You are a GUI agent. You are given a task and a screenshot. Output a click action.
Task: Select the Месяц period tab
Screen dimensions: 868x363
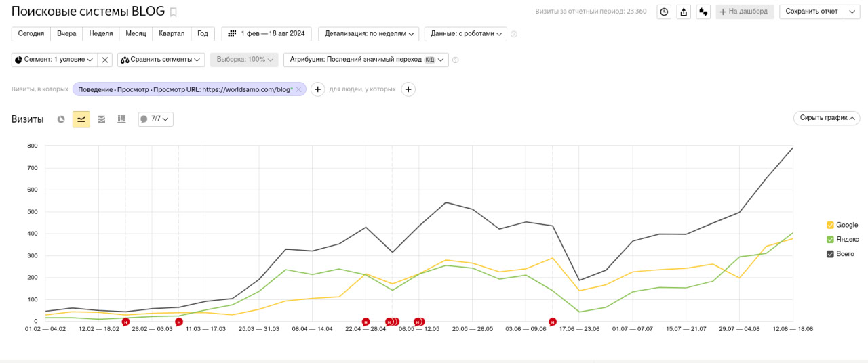(x=136, y=33)
